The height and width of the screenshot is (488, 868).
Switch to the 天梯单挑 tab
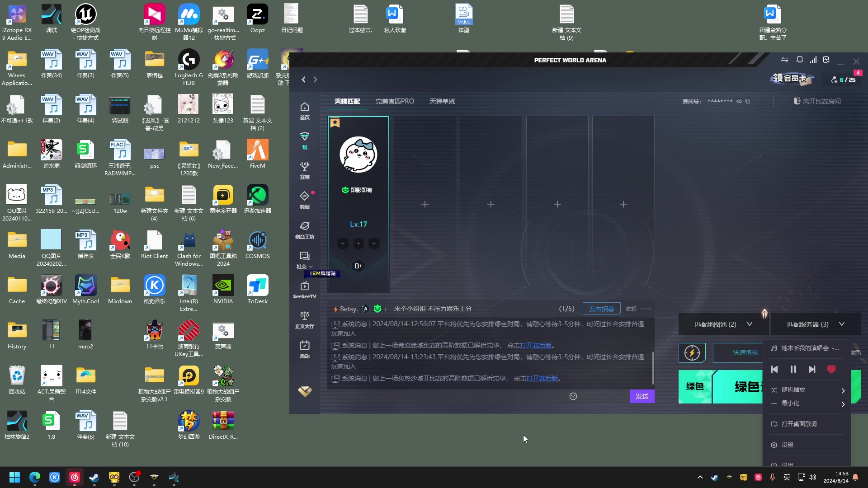coord(442,101)
